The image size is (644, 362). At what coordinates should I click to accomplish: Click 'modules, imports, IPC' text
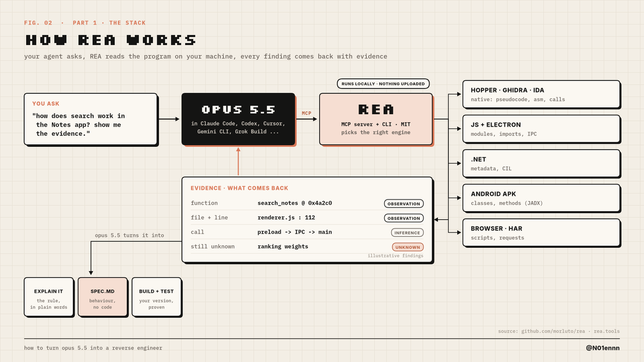(503, 134)
